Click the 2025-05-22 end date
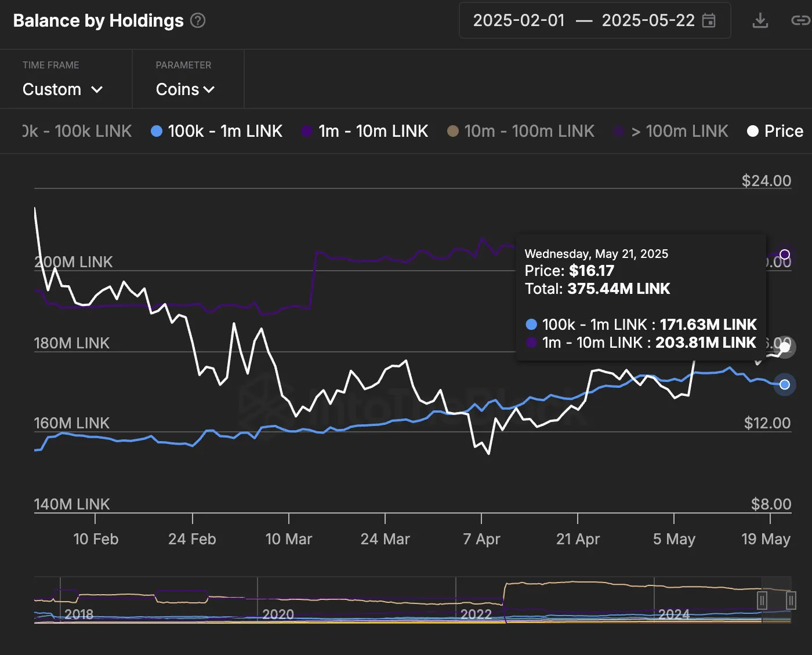Screen dimensions: 812x655 (648, 21)
